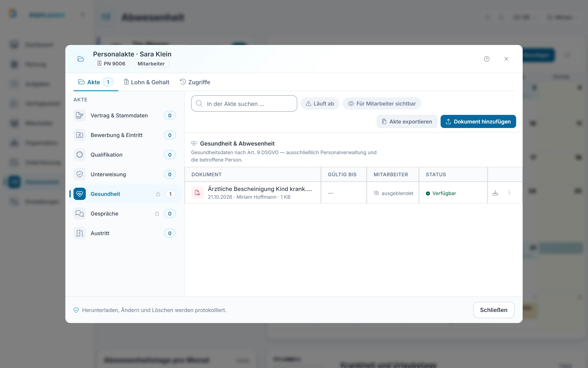Click the shield icon in footer note
This screenshot has height=368, width=588.
coord(76,310)
